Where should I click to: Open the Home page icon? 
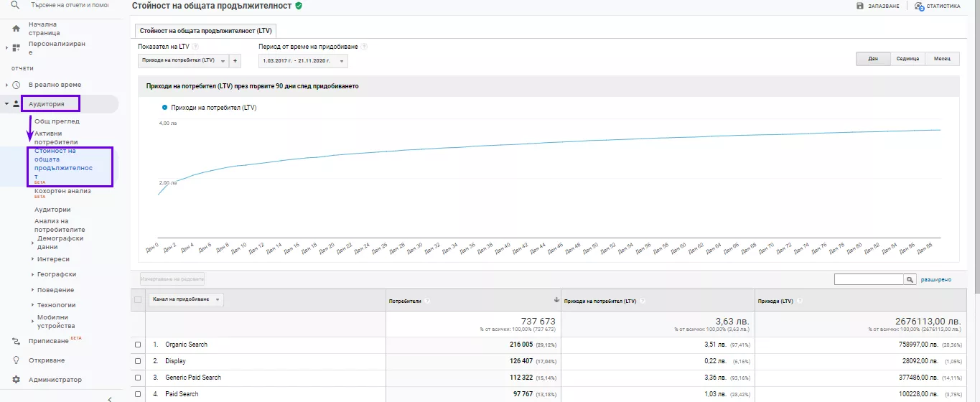click(16, 29)
